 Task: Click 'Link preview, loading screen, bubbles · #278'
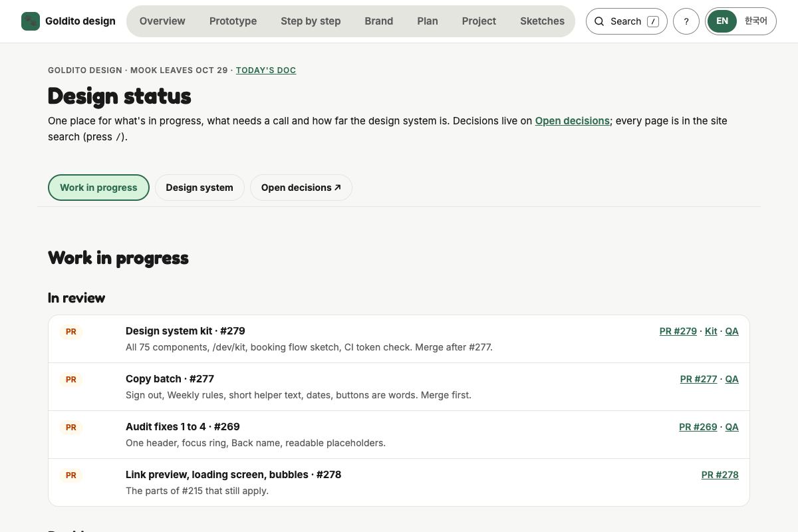(233, 475)
